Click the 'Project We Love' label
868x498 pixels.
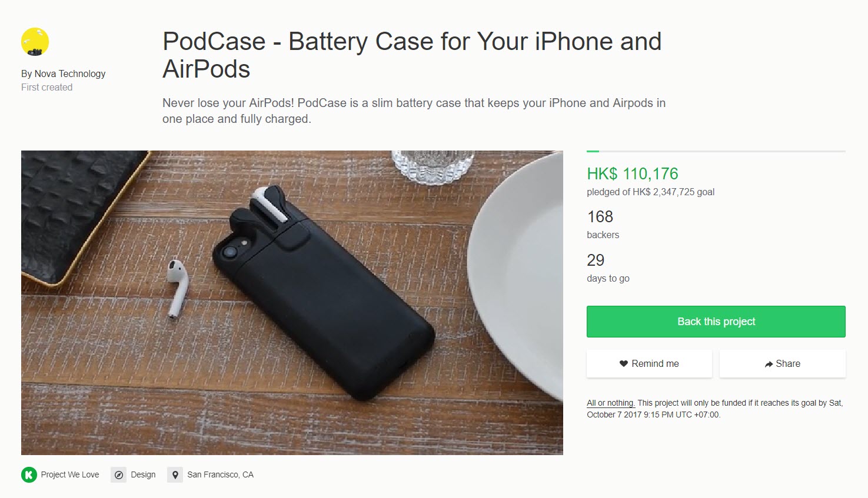tap(69, 474)
